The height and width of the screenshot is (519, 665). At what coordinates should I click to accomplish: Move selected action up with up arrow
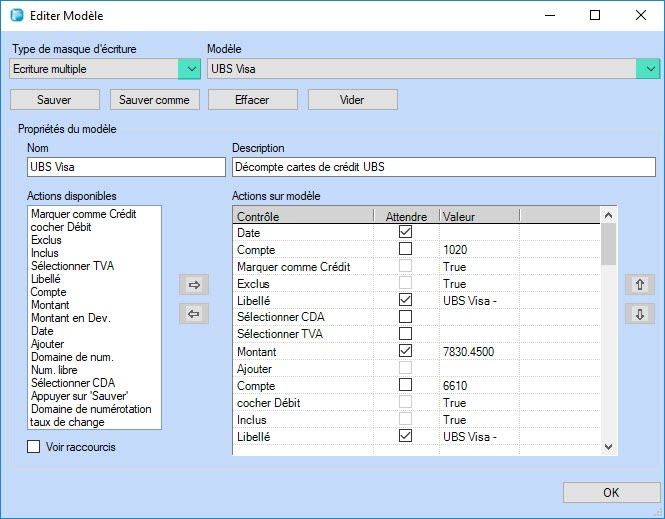(639, 285)
